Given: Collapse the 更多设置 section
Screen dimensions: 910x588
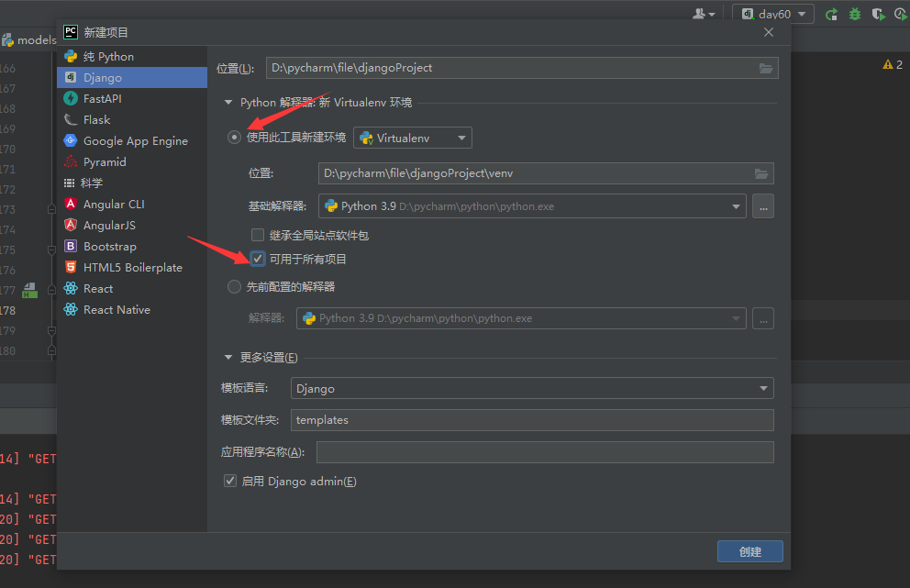Looking at the screenshot, I should point(228,357).
